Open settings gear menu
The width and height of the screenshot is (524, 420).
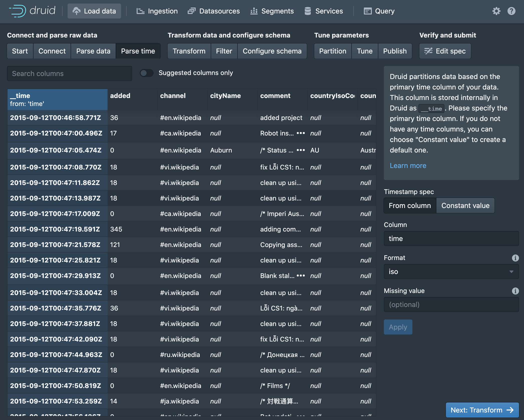click(496, 11)
